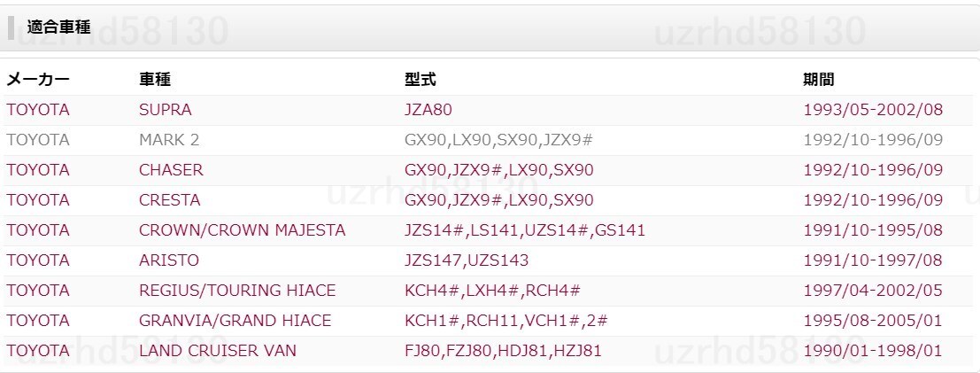Click TOYOTA in the SUPRA row
The height and width of the screenshot is (373, 980).
37,110
